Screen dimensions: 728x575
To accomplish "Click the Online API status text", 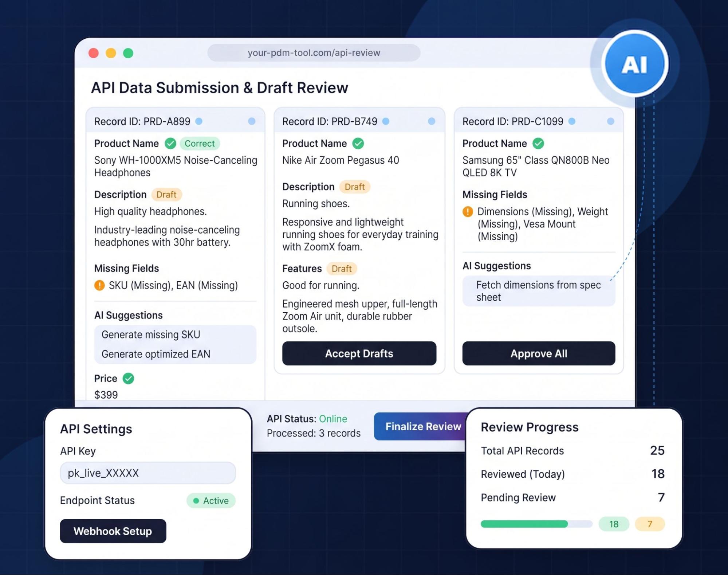I will 333,419.
